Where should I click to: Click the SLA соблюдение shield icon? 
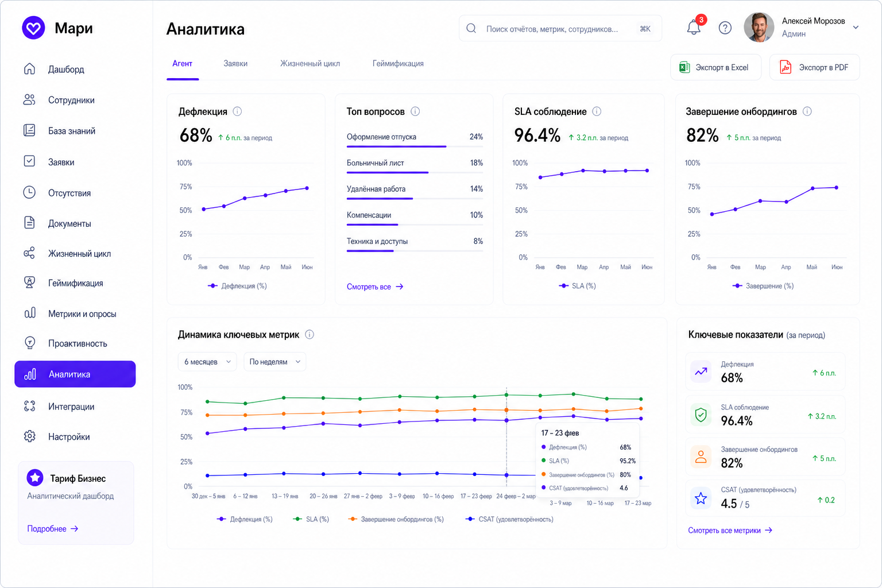coord(701,415)
